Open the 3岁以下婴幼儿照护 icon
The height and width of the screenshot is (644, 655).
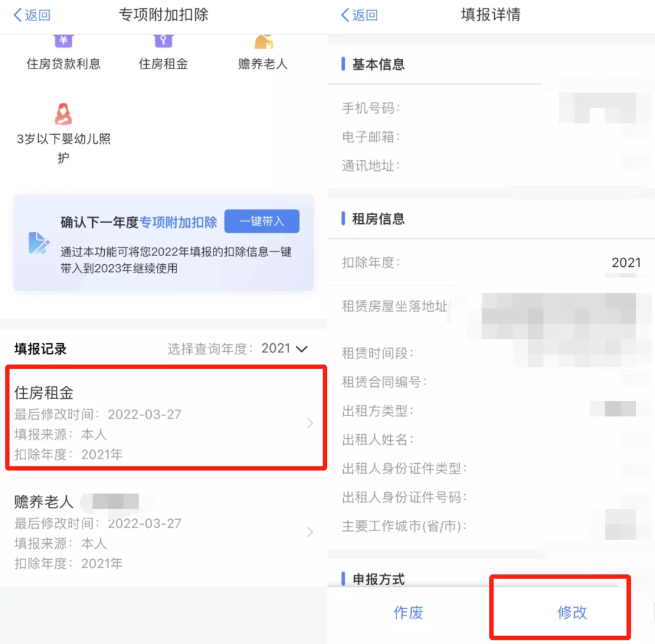point(64,114)
